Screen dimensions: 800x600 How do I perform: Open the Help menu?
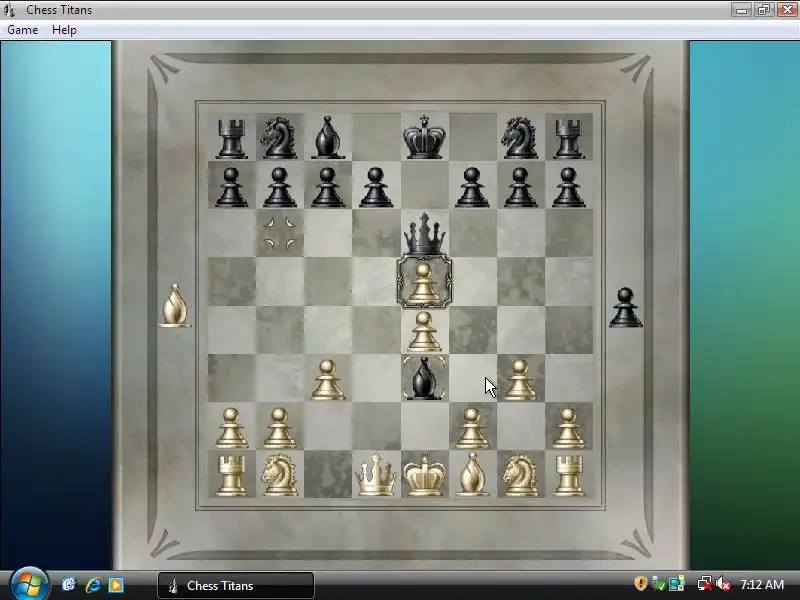click(64, 30)
